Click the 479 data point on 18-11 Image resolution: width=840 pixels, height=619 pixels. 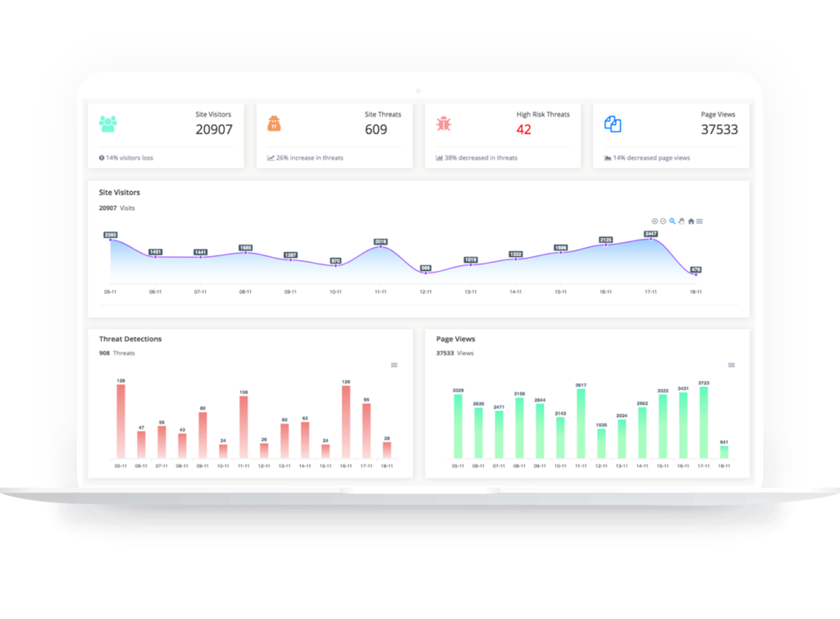696,274
